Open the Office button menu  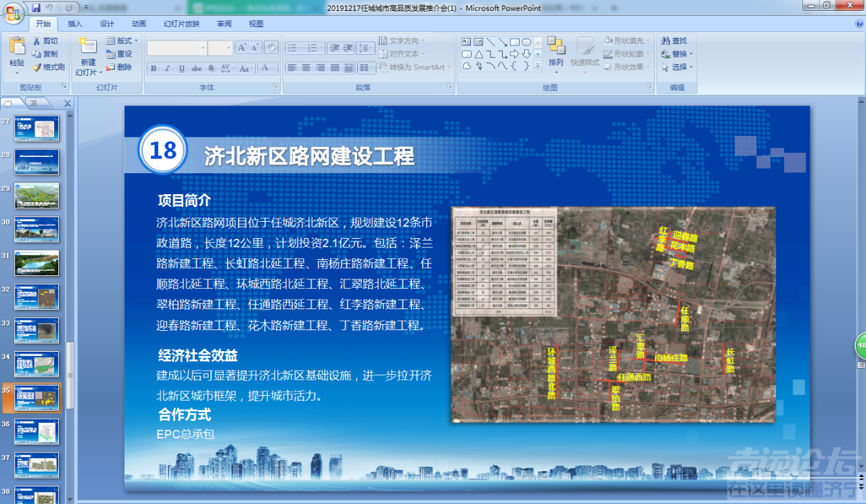(x=14, y=12)
